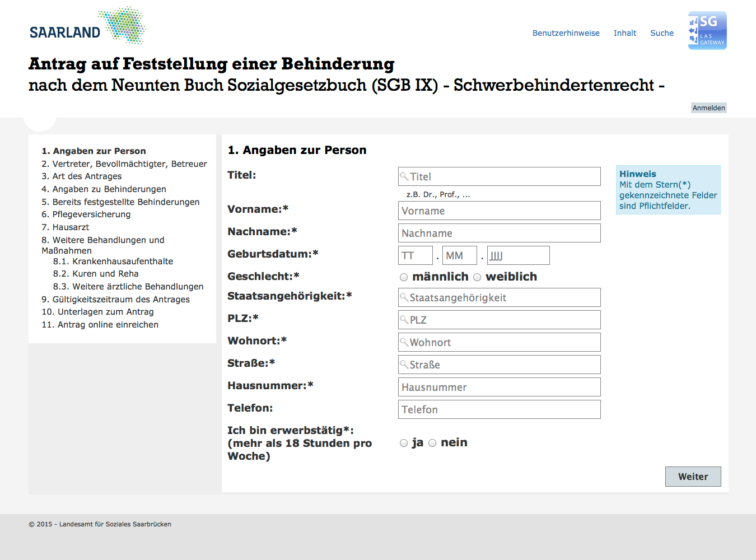The width and height of the screenshot is (756, 560).
Task: Click the search icon in PLZ field
Action: (x=404, y=320)
